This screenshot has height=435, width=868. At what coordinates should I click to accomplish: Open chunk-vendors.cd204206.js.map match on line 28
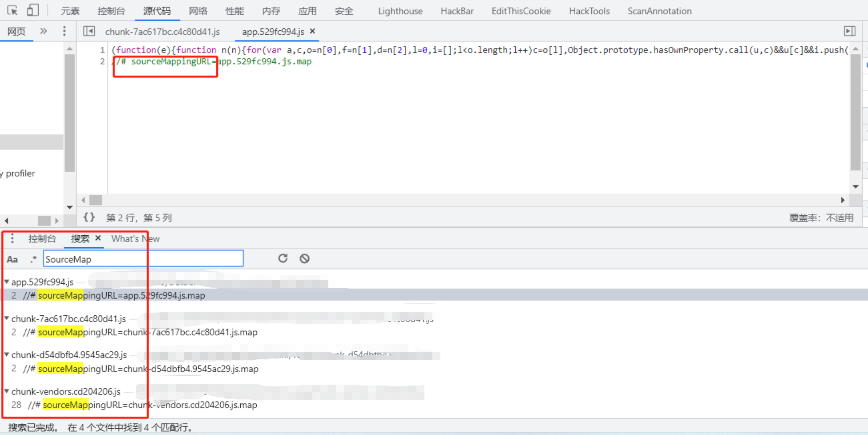[x=434, y=405]
